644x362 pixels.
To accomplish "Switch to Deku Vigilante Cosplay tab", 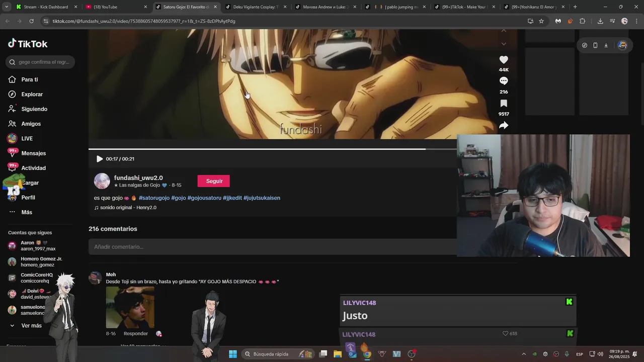I will tap(256, 7).
